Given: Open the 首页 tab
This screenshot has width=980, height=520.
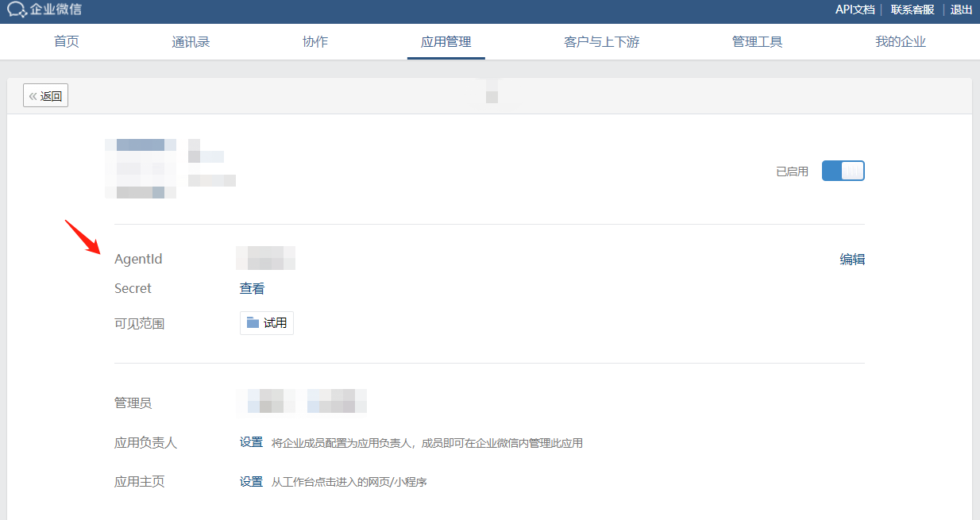Looking at the screenshot, I should (x=67, y=42).
